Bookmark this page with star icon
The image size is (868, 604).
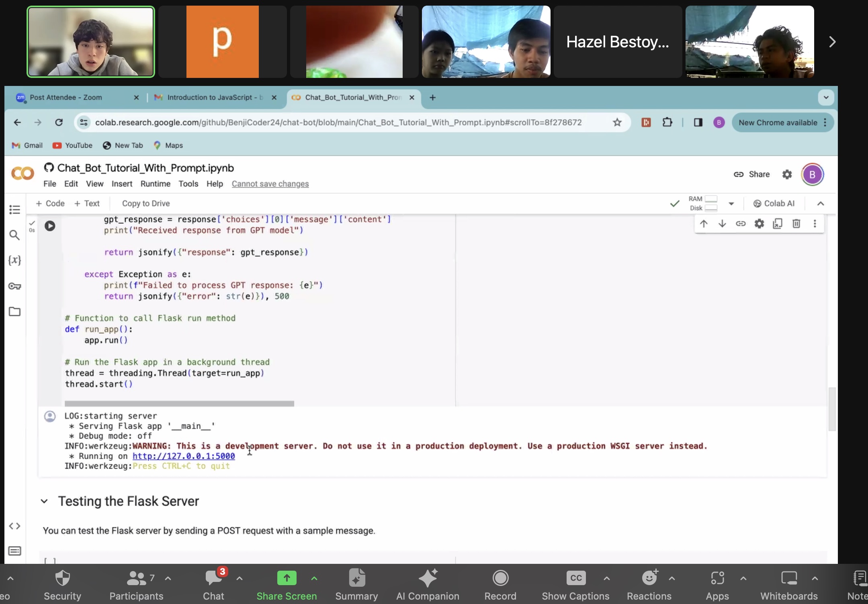click(x=617, y=122)
